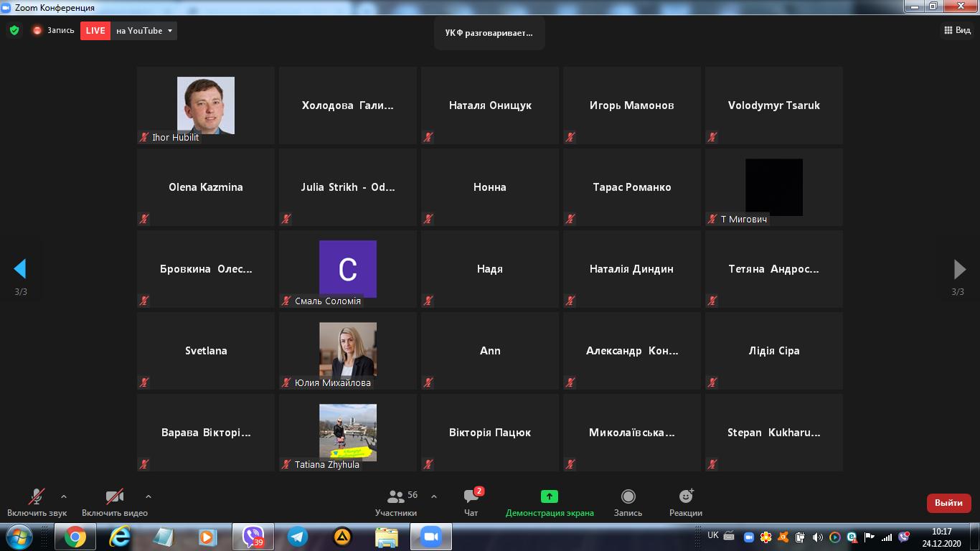Open the LIVE on YouTube dropdown
The image size is (980, 551).
tap(170, 31)
